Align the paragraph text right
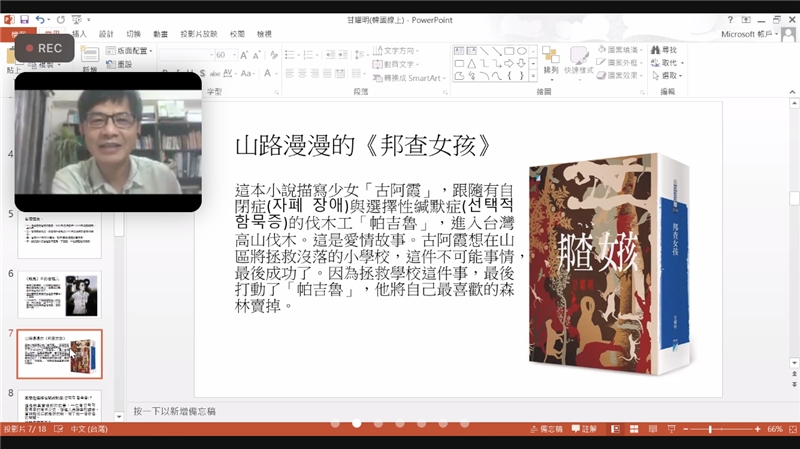Screen dimensions: 800x449 (x=314, y=73)
